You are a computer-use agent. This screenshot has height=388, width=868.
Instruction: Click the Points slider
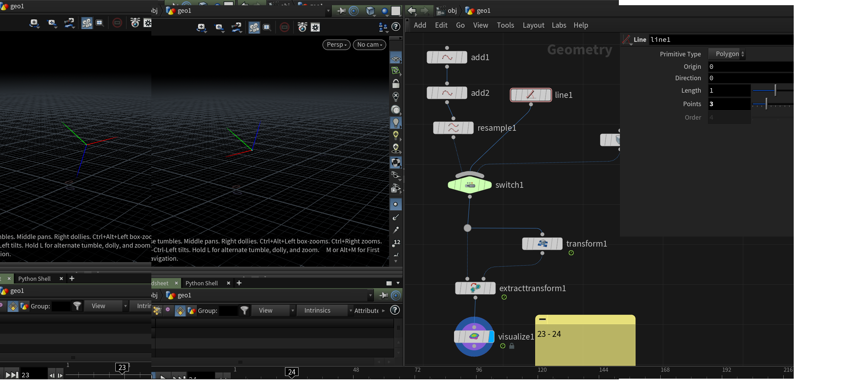[x=773, y=104]
